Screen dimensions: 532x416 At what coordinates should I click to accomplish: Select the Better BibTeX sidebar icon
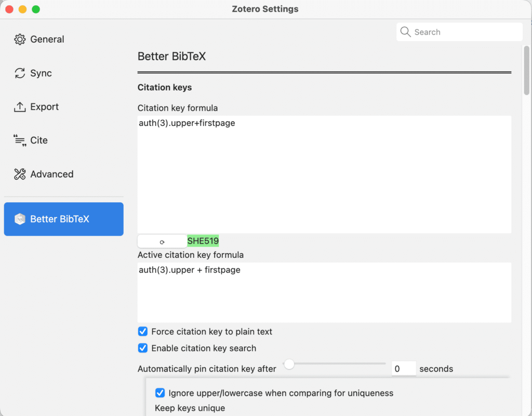(x=20, y=219)
